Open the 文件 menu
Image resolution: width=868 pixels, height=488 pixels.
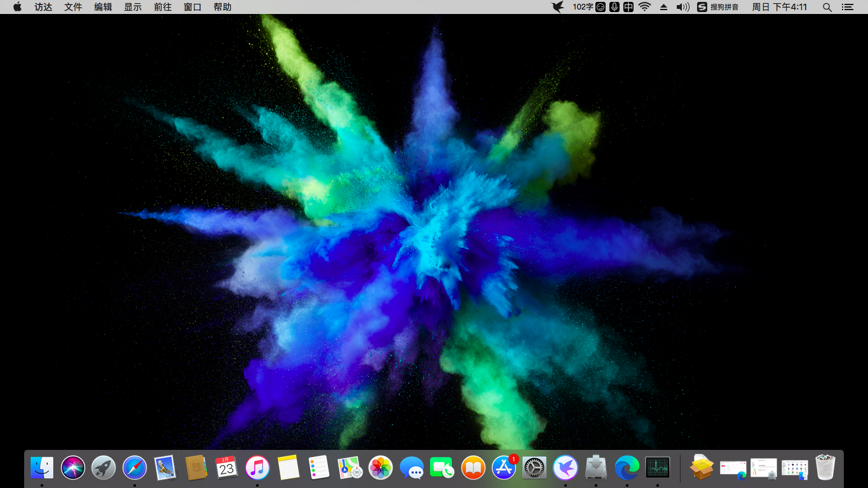73,7
